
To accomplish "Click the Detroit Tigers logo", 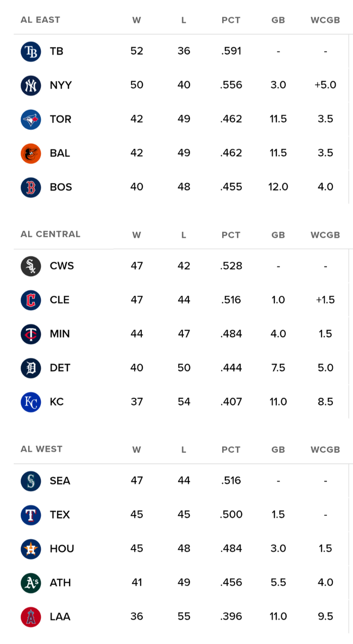I will pos(31,368).
